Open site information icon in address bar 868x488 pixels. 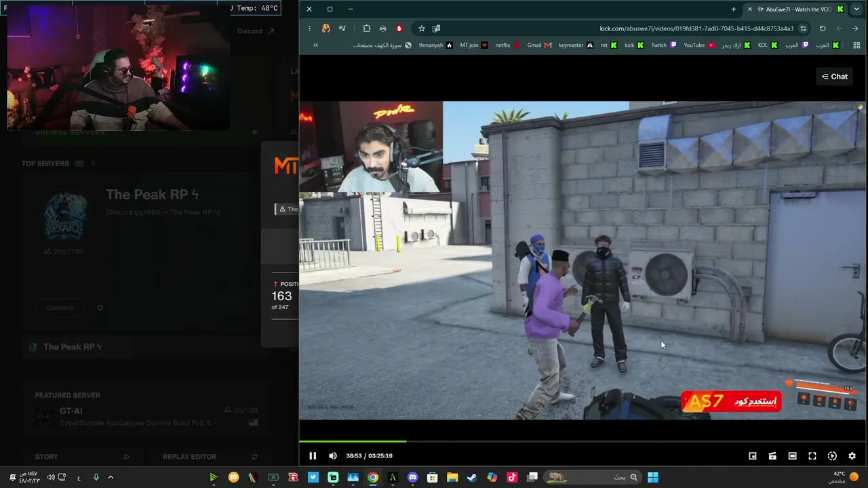(x=804, y=28)
